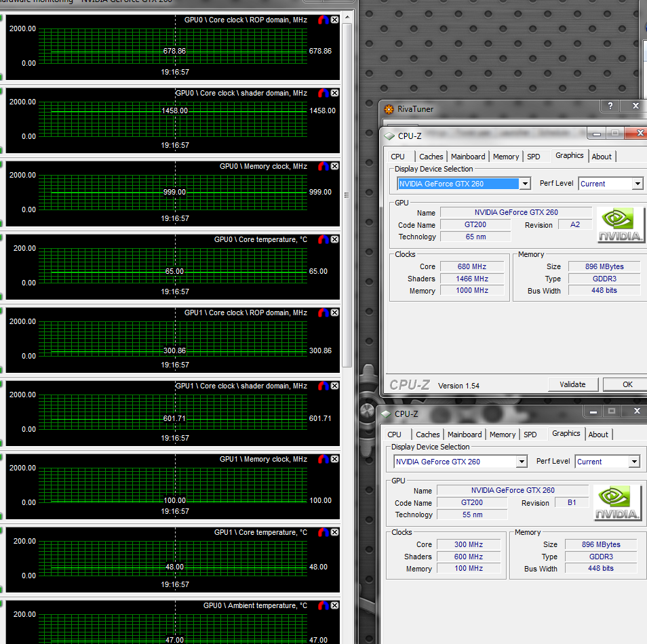Viewport: 647px width, 644px height.
Task: Click magnet icon on GPU1 Core temperature graph
Action: point(323,532)
